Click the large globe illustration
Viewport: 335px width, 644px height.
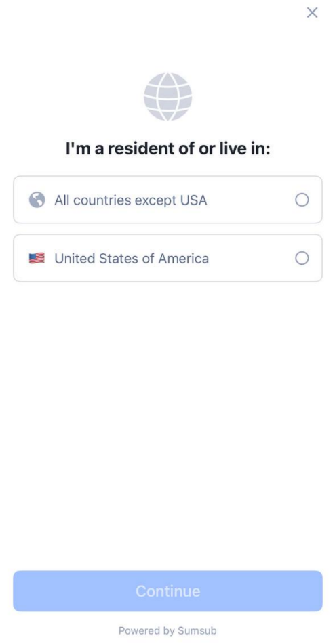(x=167, y=97)
